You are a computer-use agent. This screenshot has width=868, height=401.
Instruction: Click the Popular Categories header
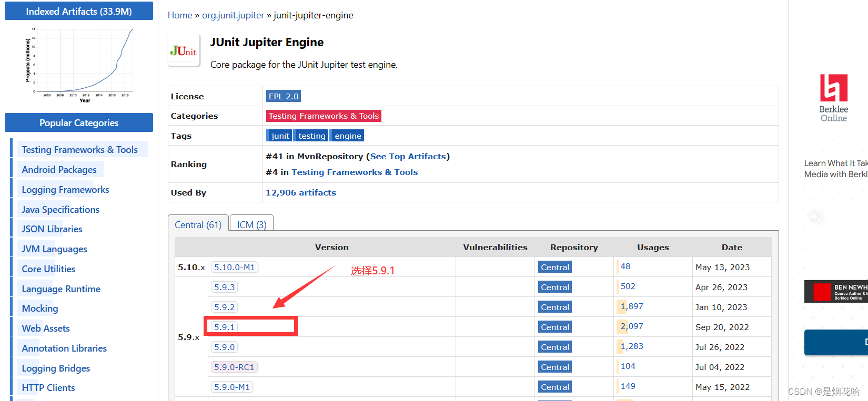[79, 122]
